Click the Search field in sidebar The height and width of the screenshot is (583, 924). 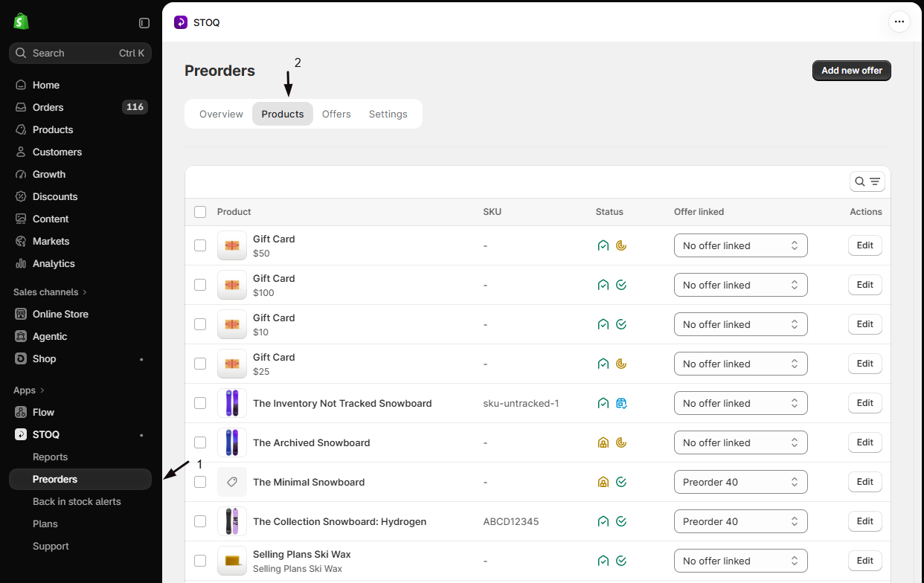coord(80,53)
